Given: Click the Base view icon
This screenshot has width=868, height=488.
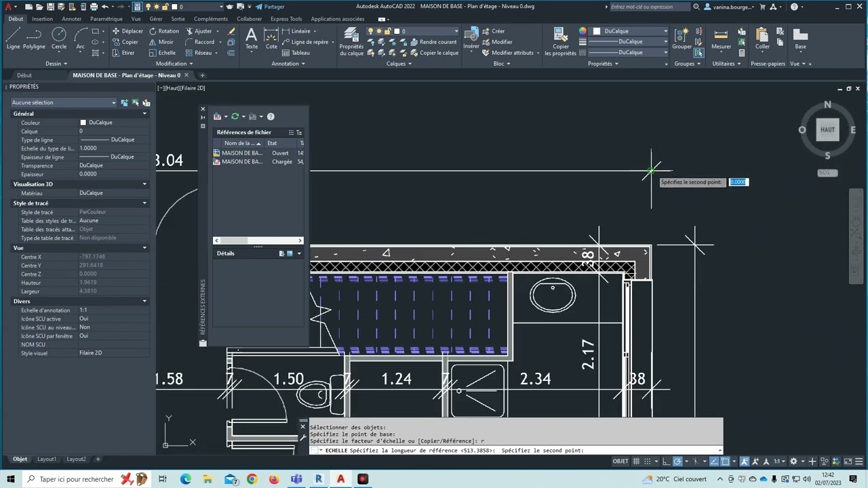Looking at the screenshot, I should (801, 39).
